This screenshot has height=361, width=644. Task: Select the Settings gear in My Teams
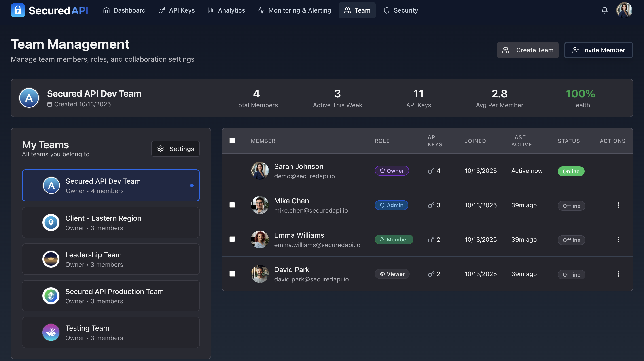[x=175, y=149]
